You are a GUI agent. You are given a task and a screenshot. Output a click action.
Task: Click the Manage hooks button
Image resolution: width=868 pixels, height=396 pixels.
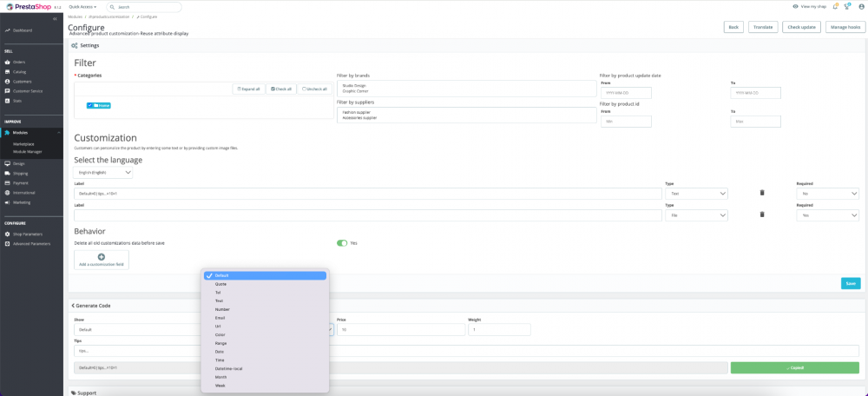(845, 27)
